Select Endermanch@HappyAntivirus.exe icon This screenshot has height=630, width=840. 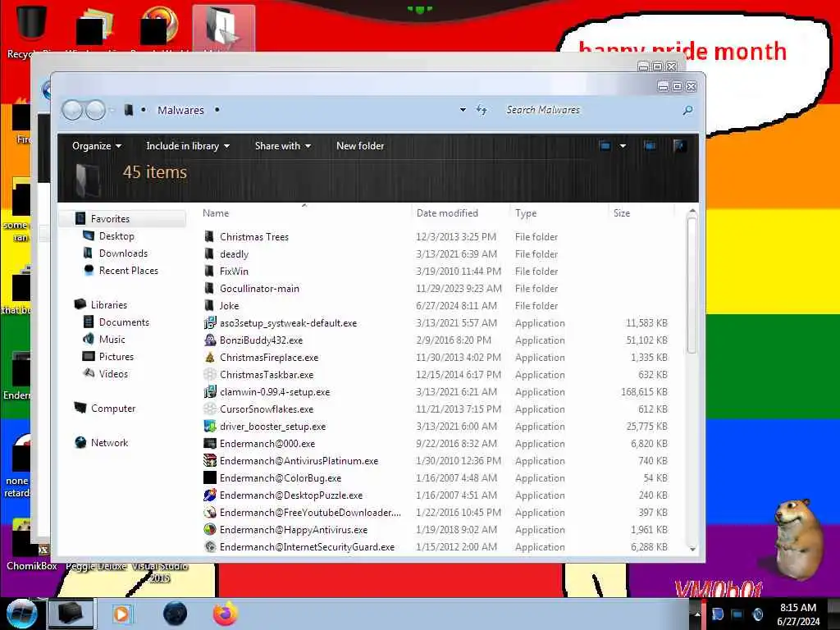point(210,529)
